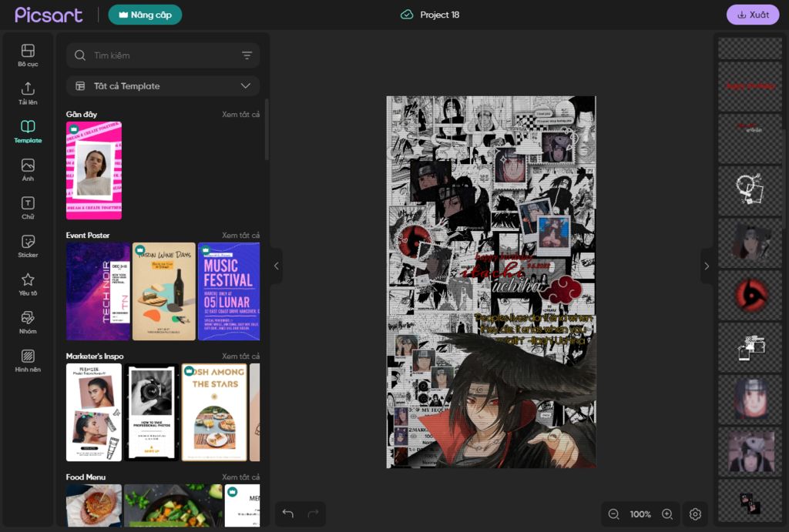Expand the layers panel with right arrow

pos(707,266)
